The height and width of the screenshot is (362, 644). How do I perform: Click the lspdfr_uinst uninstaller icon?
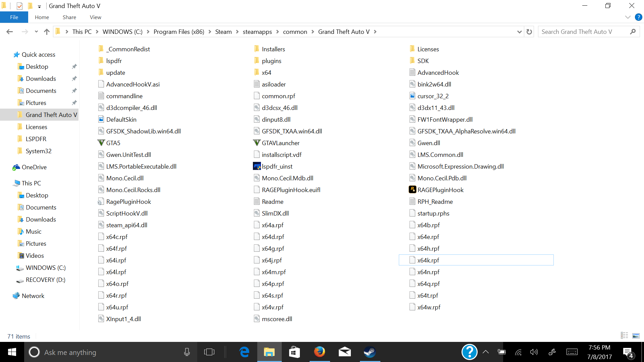pos(257,166)
